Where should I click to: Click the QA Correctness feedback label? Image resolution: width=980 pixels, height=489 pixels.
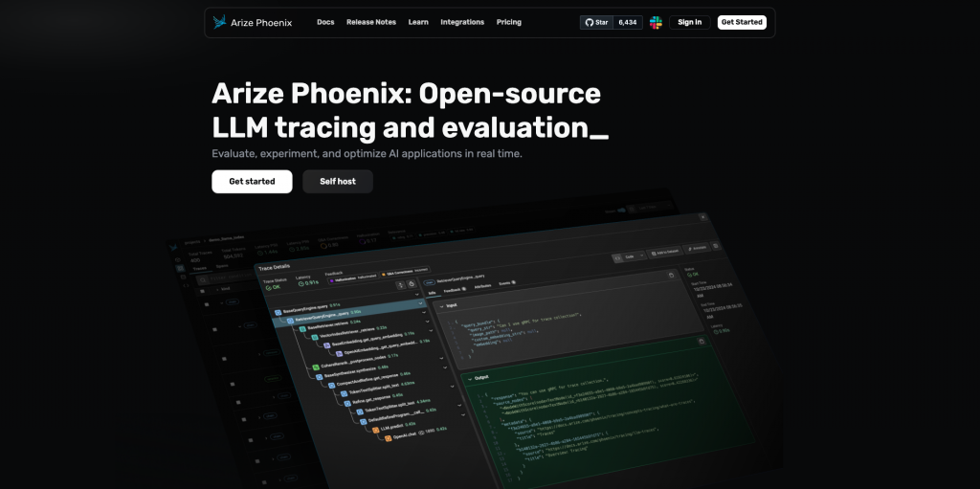[405, 272]
